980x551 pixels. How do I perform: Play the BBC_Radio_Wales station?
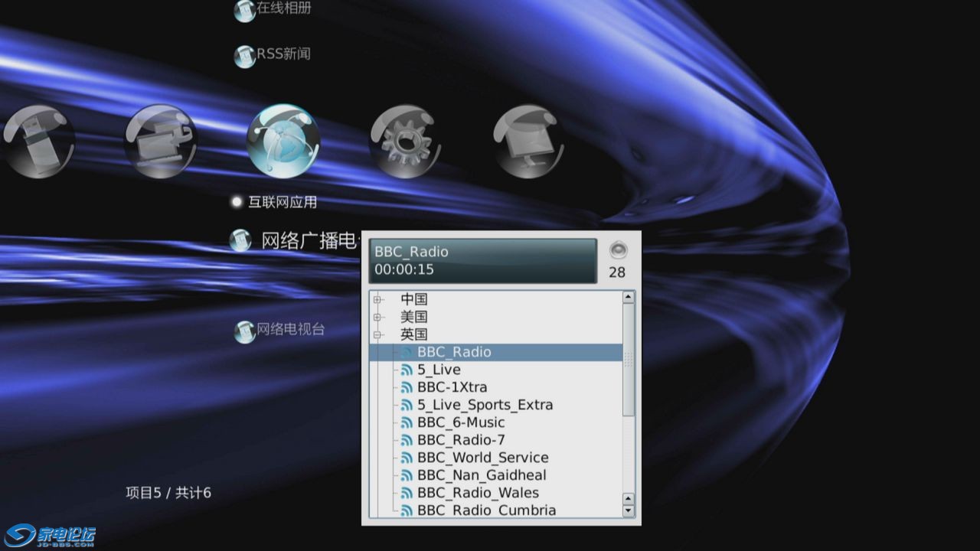[x=478, y=493]
